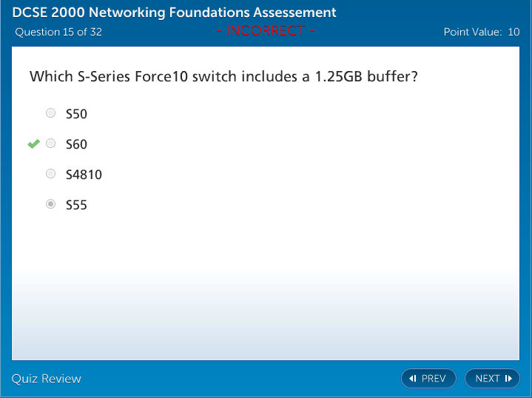This screenshot has width=532, height=398.
Task: Click the Point Value: 10 indicator
Action: [481, 32]
